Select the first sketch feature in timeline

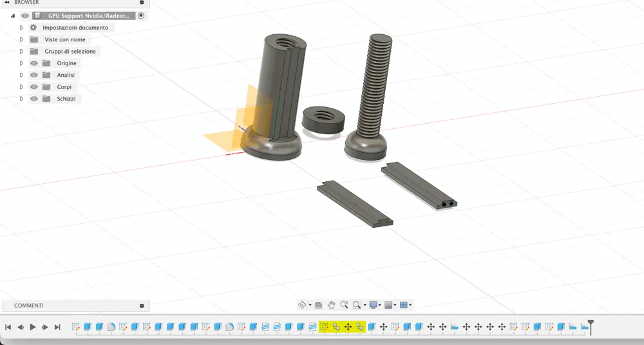pyautogui.click(x=75, y=327)
